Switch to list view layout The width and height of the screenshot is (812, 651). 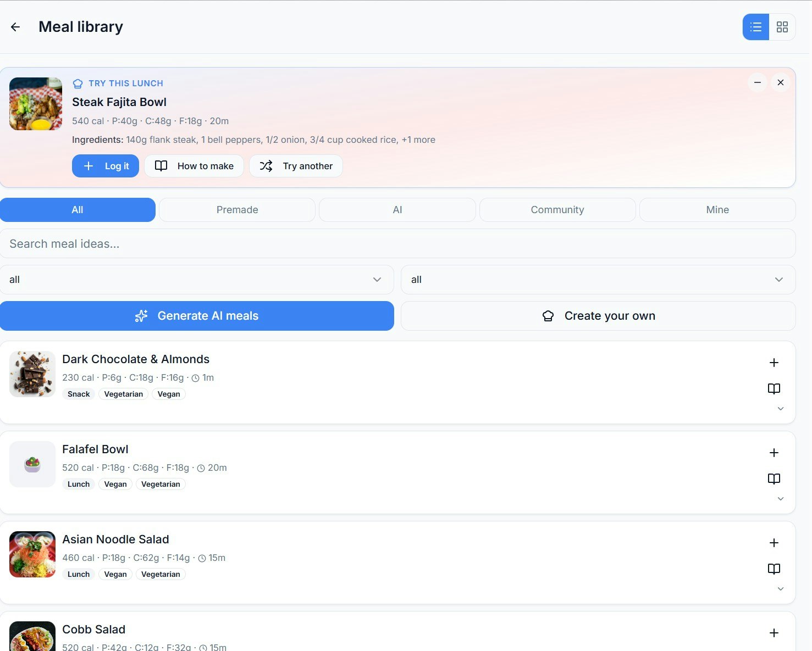pos(756,27)
